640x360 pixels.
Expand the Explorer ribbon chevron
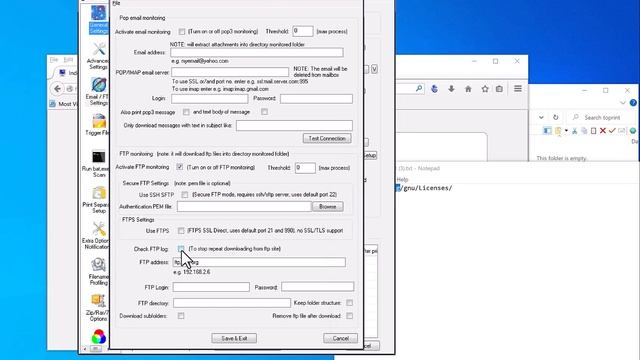click(x=622, y=103)
